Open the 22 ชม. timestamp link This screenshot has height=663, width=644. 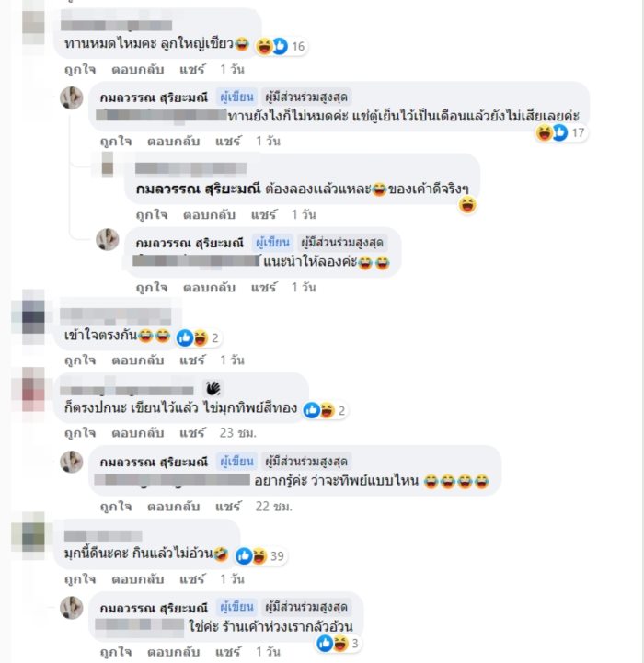pos(274,506)
